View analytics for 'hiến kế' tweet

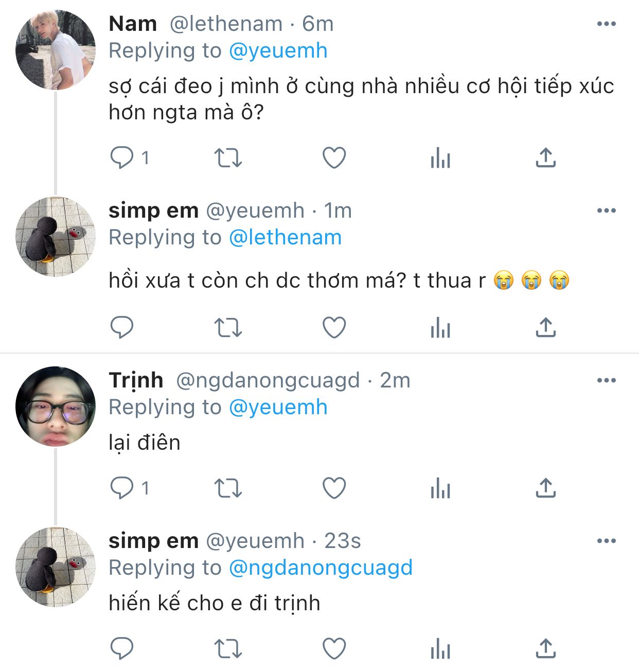440,648
